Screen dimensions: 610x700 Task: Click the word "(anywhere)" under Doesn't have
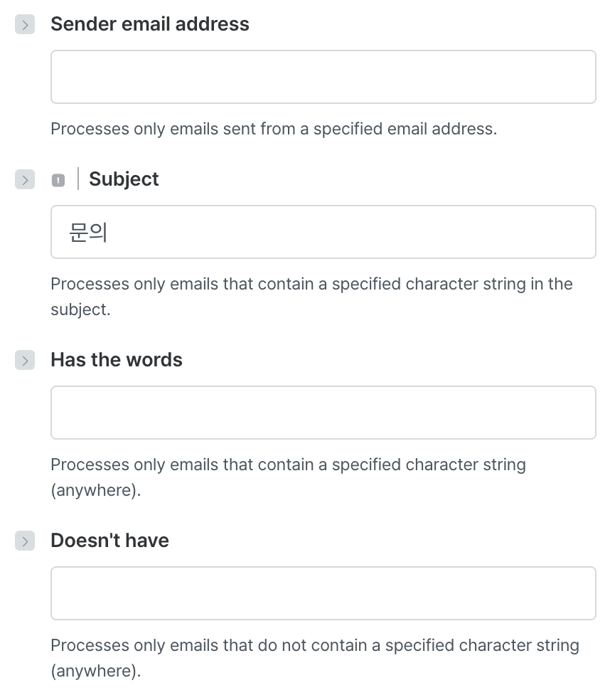point(95,672)
